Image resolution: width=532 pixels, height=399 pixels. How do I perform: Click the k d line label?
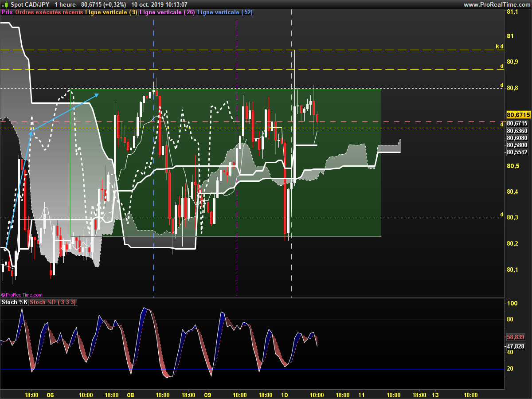click(500, 46)
